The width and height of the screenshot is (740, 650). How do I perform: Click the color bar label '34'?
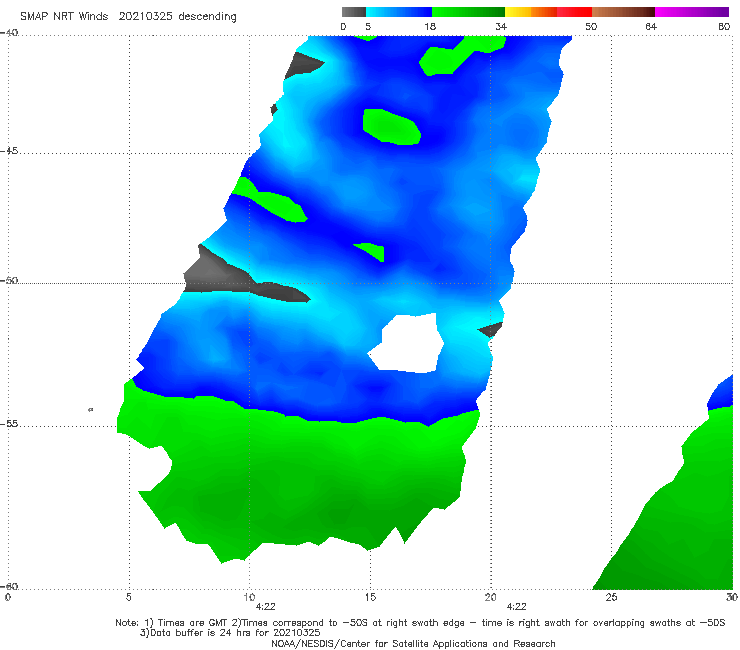[x=501, y=27]
